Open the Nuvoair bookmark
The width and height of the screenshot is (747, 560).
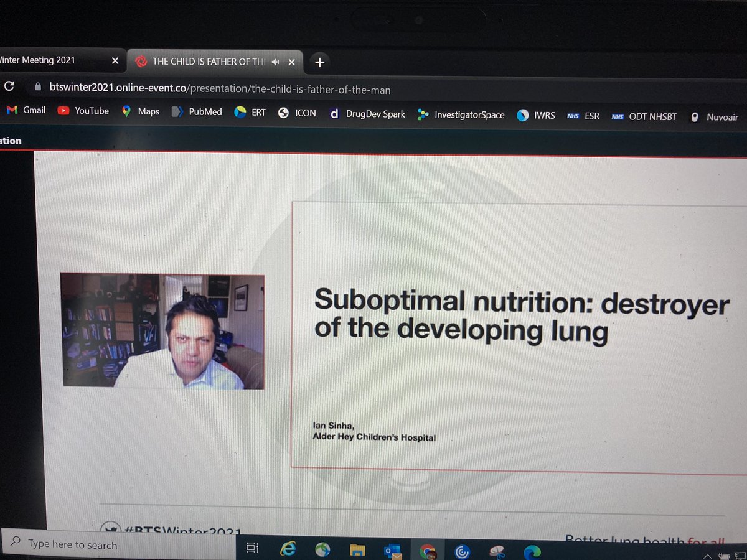pos(714,118)
